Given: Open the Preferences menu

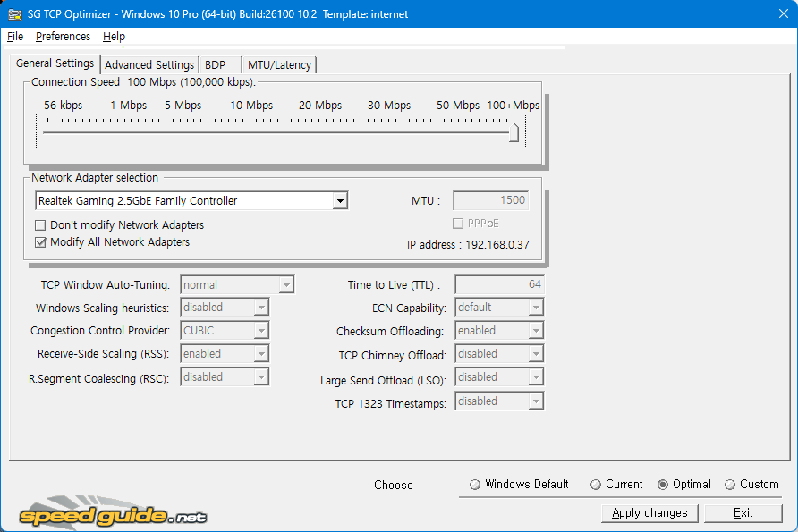Looking at the screenshot, I should point(63,36).
